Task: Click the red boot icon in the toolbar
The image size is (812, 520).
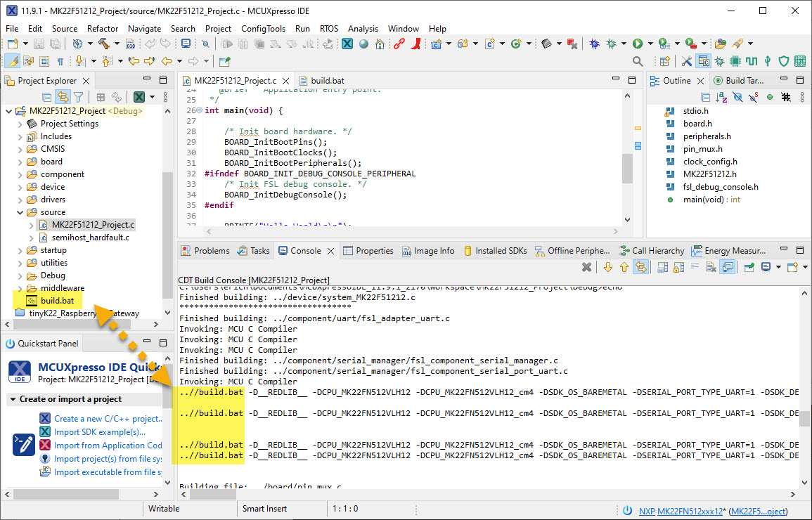Action: click(x=415, y=44)
